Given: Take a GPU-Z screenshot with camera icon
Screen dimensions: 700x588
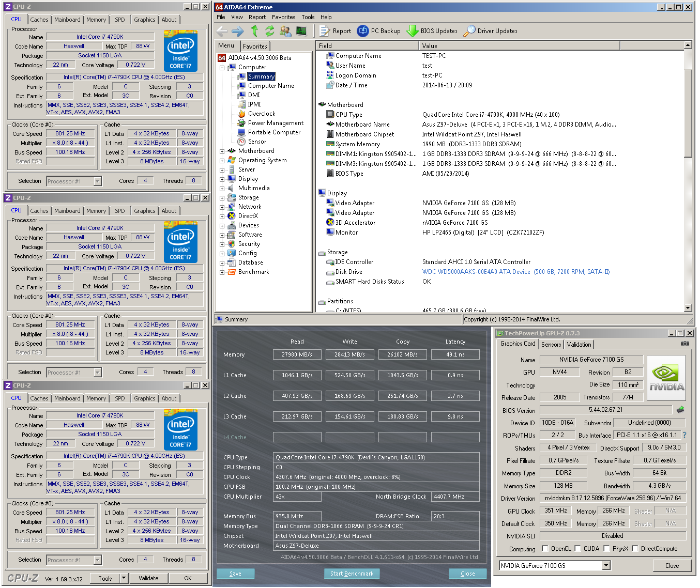Looking at the screenshot, I should (x=684, y=344).
